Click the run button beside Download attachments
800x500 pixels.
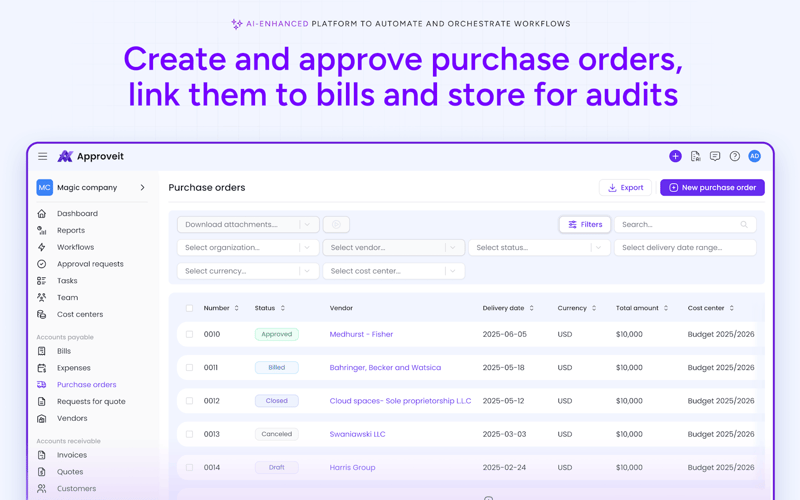point(336,224)
